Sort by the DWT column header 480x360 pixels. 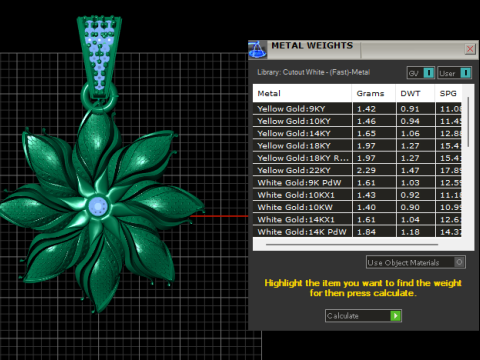click(415, 93)
